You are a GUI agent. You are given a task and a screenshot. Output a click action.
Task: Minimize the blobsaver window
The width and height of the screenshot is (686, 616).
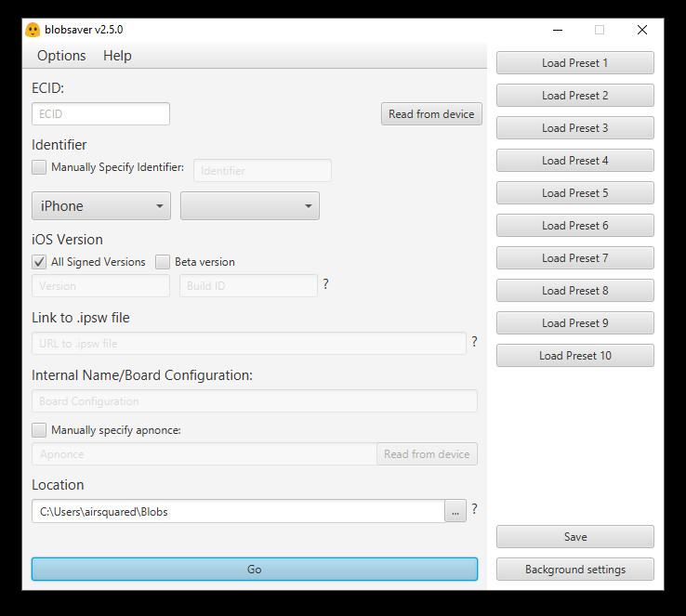(x=558, y=30)
